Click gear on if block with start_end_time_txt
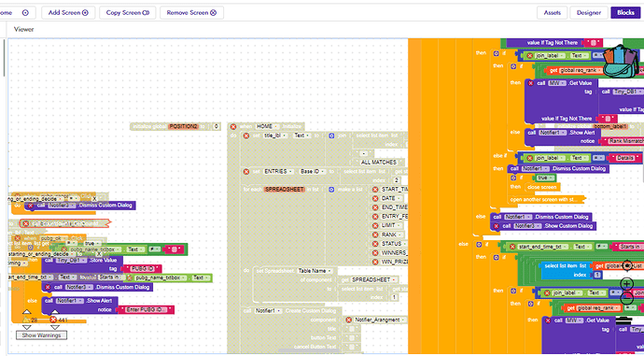This screenshot has height=356, width=644. [479, 245]
